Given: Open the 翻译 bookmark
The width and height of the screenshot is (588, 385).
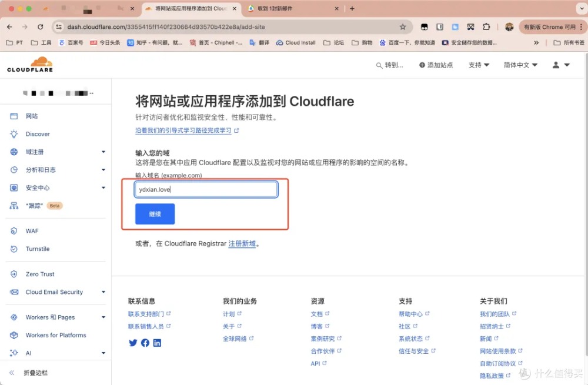Looking at the screenshot, I should pyautogui.click(x=259, y=43).
